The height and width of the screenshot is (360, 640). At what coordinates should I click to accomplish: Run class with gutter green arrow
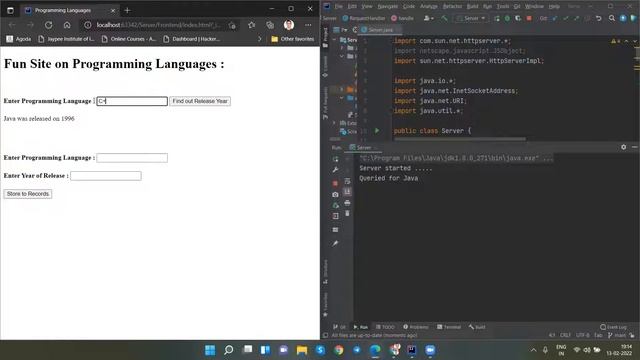point(377,131)
